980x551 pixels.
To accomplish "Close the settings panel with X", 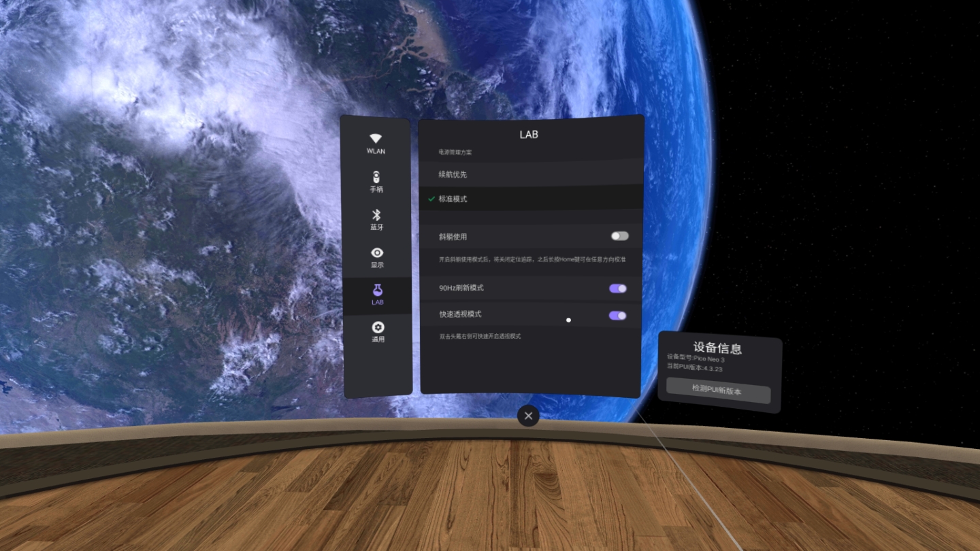I will tap(528, 416).
